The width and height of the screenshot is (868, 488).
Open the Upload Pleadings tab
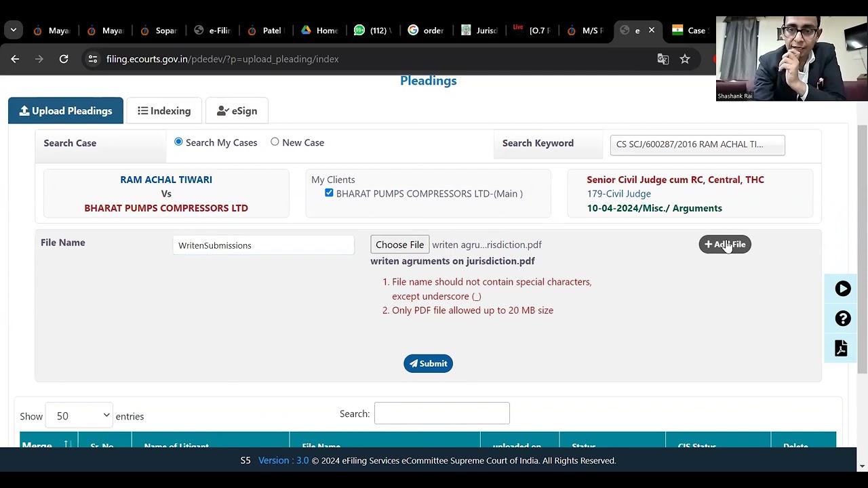click(66, 110)
